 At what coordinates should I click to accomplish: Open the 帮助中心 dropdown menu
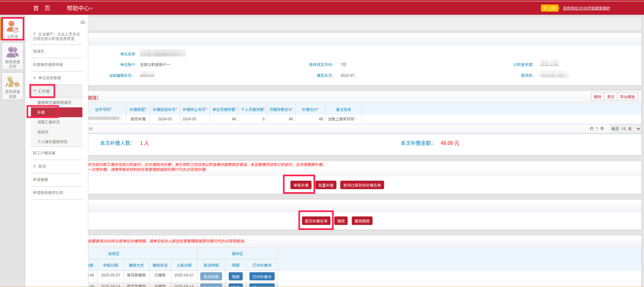click(79, 8)
